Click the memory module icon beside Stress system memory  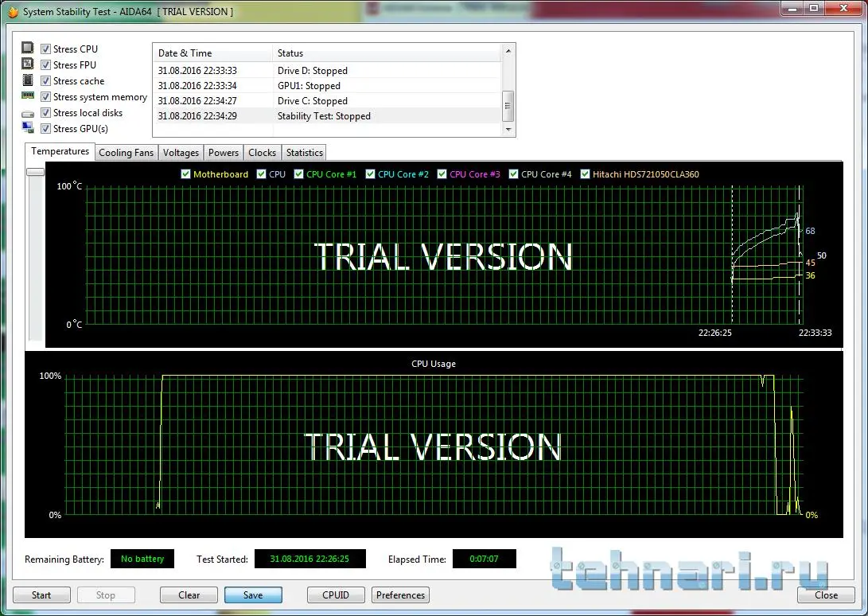(x=28, y=96)
